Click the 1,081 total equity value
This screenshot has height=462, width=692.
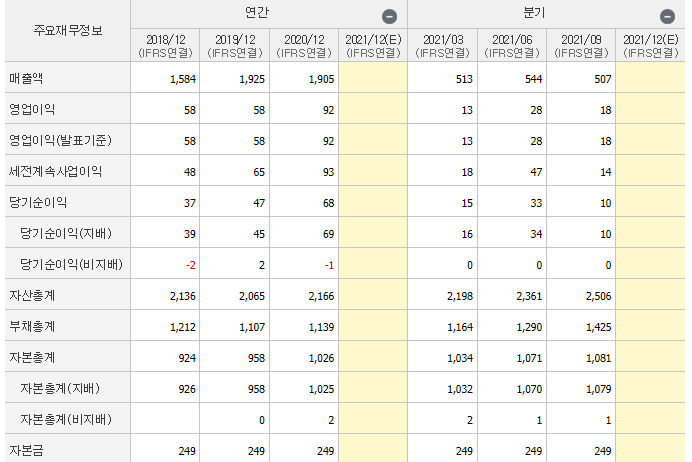(598, 358)
